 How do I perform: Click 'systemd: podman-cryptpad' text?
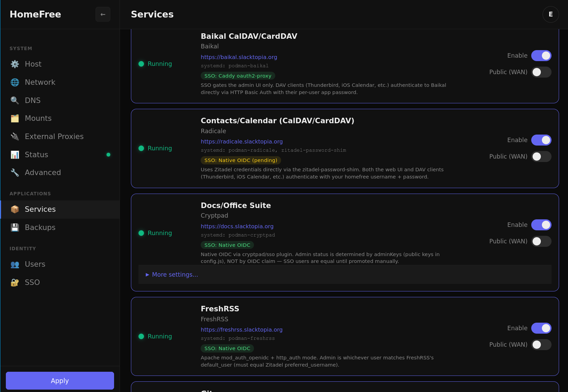[x=238, y=235]
